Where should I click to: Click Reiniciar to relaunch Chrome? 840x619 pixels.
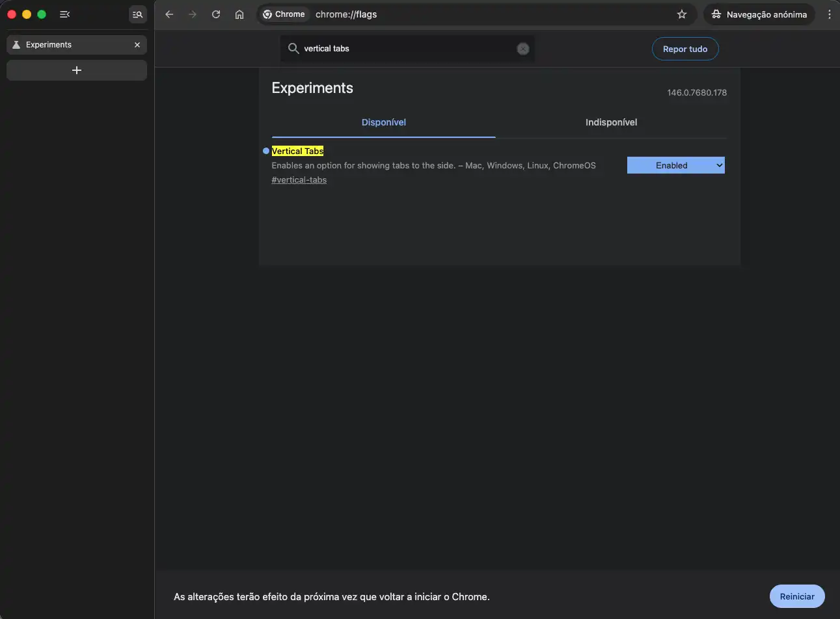(796, 596)
